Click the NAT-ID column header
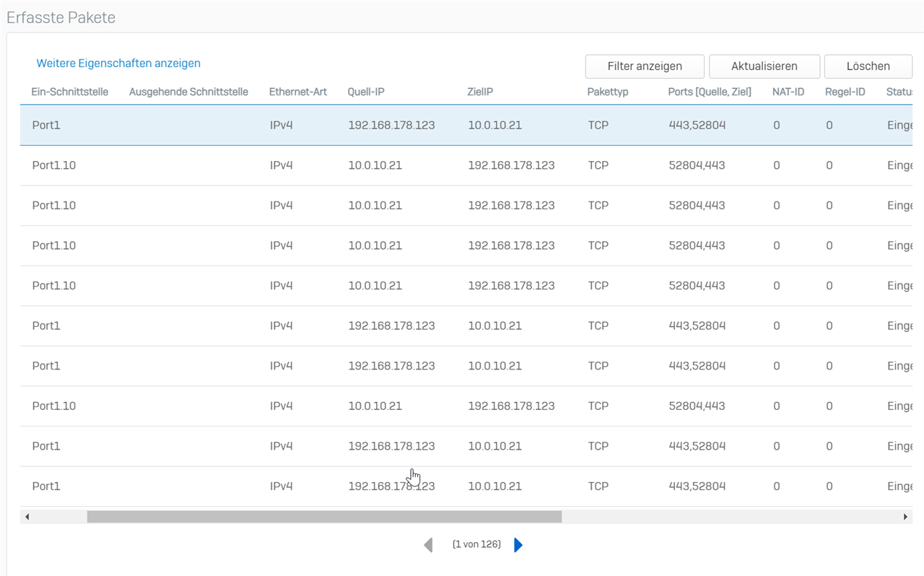This screenshot has width=924, height=576. [788, 92]
